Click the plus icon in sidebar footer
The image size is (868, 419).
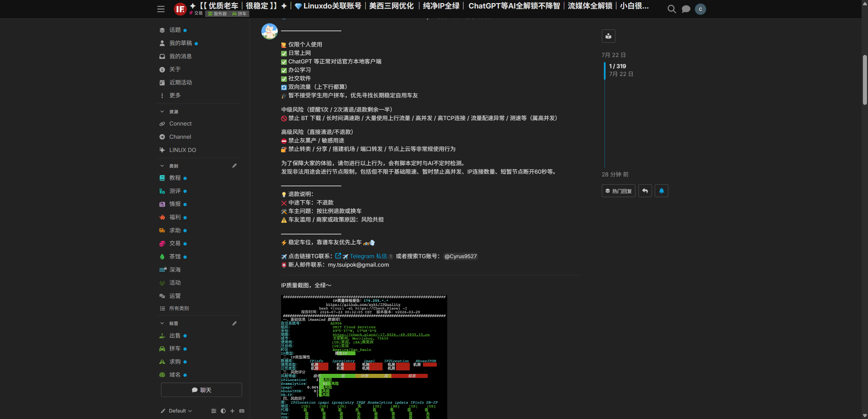(x=232, y=411)
